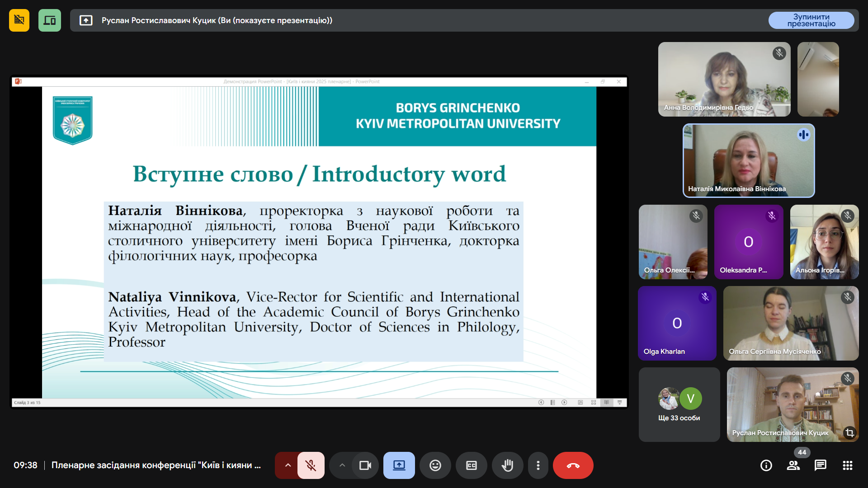Expand audio settings chevron next to microphone
The image size is (868, 488).
tap(288, 465)
